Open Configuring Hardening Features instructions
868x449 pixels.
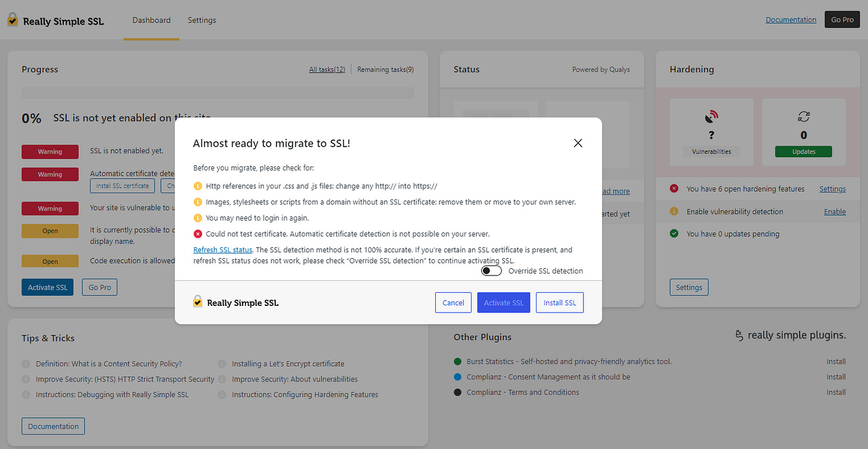pyautogui.click(x=305, y=395)
